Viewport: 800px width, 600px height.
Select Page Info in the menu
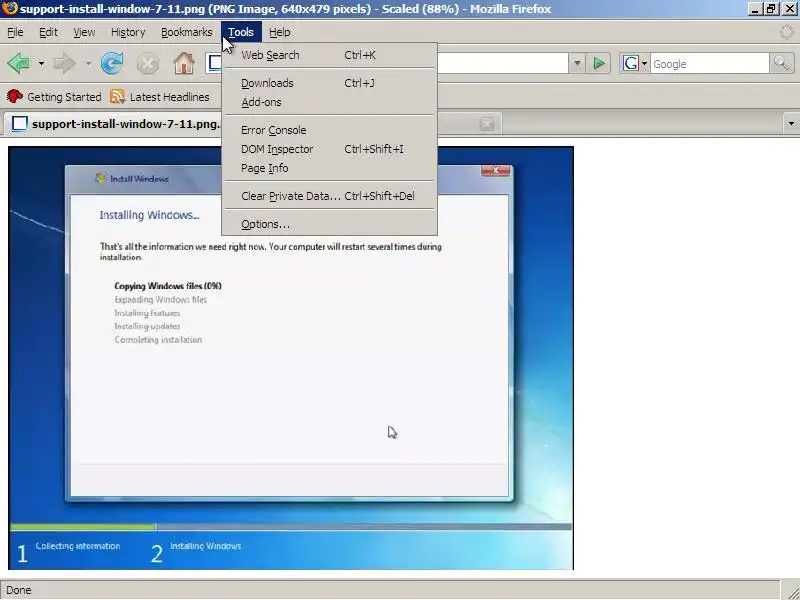[x=329, y=168]
